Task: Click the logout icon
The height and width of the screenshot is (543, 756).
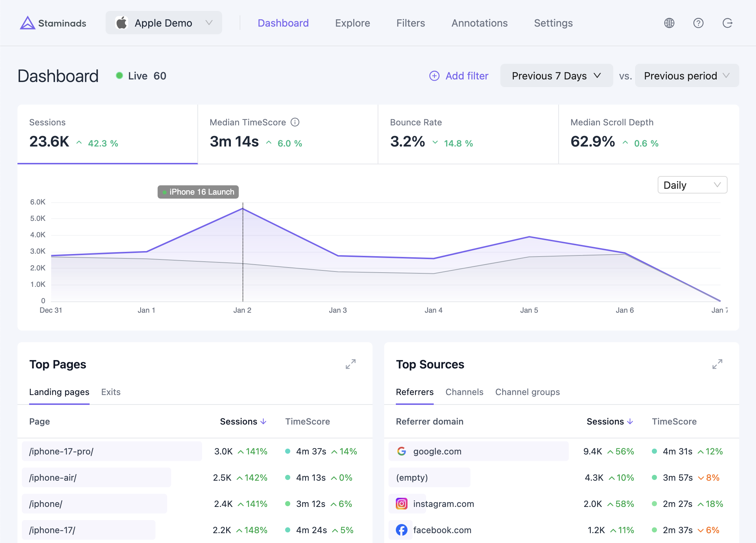Action: click(x=728, y=23)
